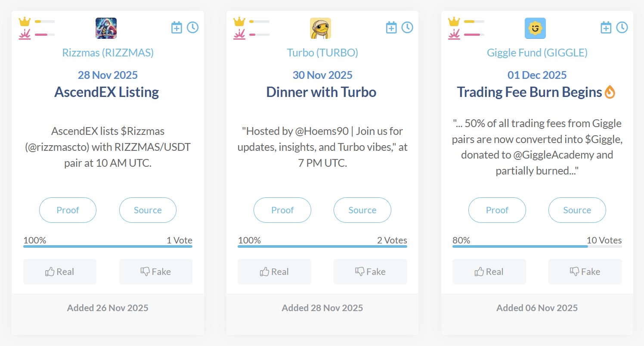
Task: Open Source for the Turbo event
Action: point(362,210)
